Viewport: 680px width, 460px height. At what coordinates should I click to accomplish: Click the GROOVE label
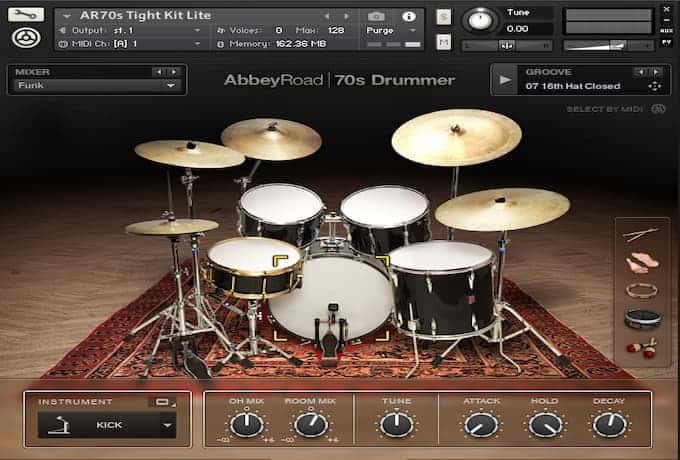[x=549, y=72]
